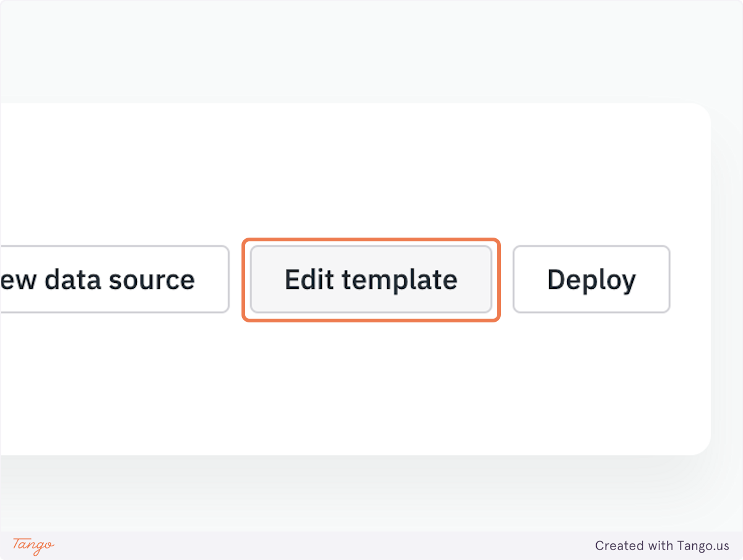The width and height of the screenshot is (743, 560).
Task: Follow the Created with Tango.us link
Action: tap(662, 546)
